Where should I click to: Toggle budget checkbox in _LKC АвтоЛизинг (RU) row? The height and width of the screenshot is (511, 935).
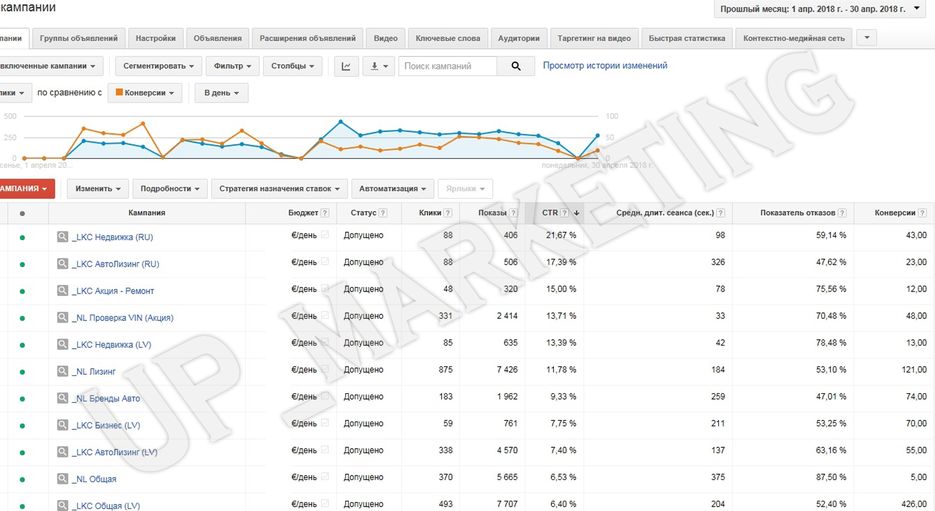[x=325, y=262]
